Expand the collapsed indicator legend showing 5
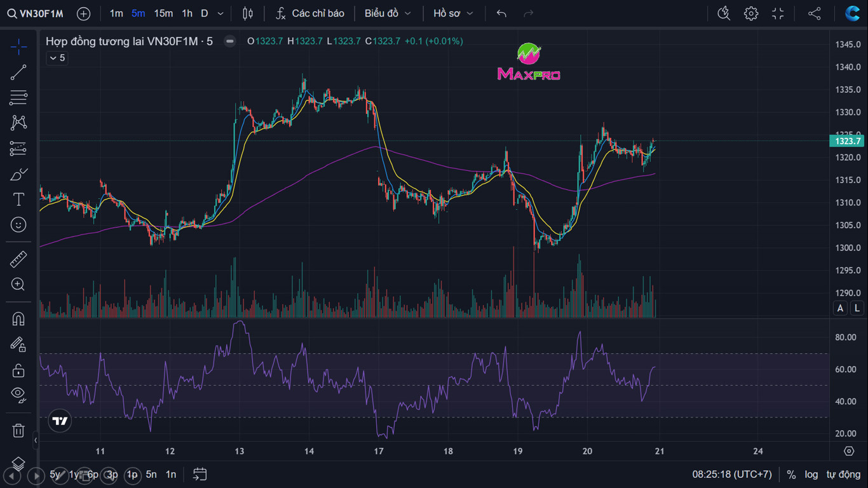Viewport: 868px width, 488px height. coord(57,58)
